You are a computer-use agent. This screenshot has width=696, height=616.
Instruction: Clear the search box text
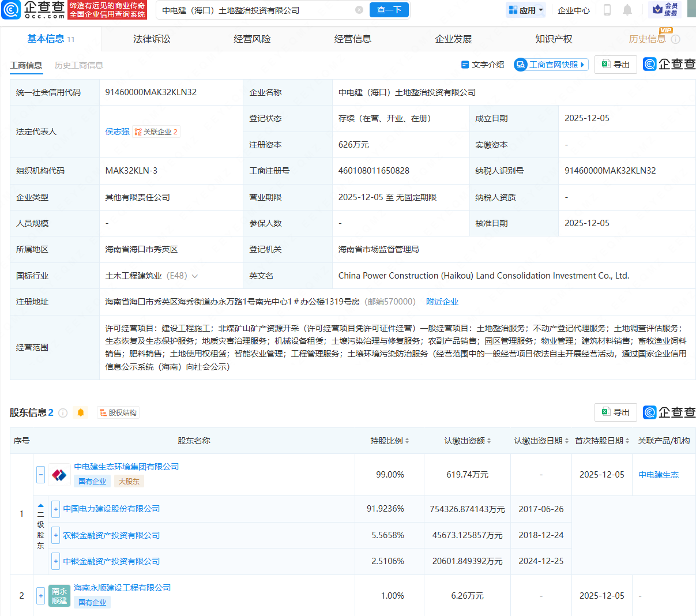click(x=359, y=10)
